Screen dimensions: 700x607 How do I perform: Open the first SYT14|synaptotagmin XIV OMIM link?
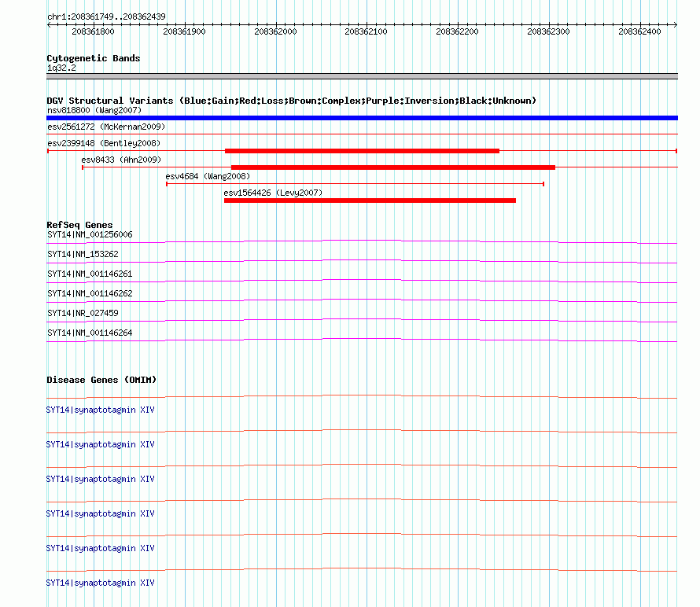[x=100, y=410]
